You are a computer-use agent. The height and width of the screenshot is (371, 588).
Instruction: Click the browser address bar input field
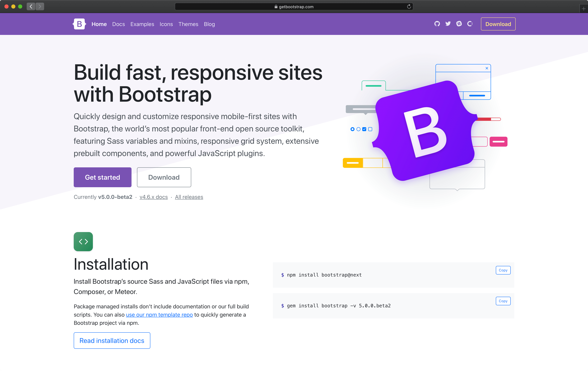[x=294, y=6]
